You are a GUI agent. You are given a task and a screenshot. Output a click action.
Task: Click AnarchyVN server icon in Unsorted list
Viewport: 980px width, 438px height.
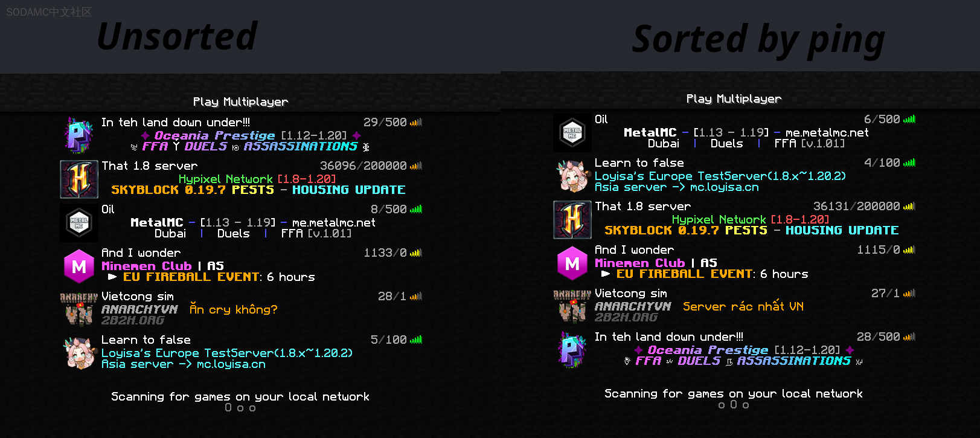click(x=79, y=309)
